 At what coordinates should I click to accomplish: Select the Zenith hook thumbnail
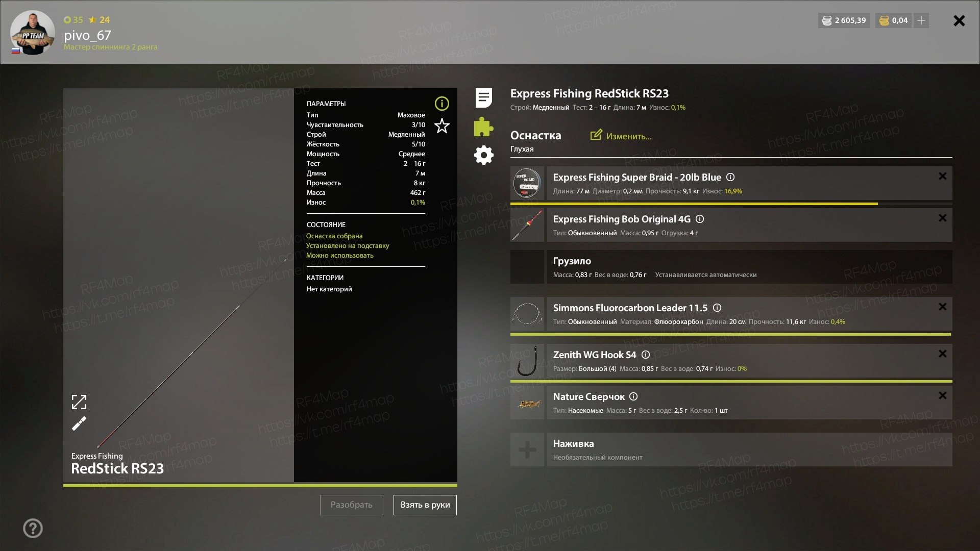527,361
